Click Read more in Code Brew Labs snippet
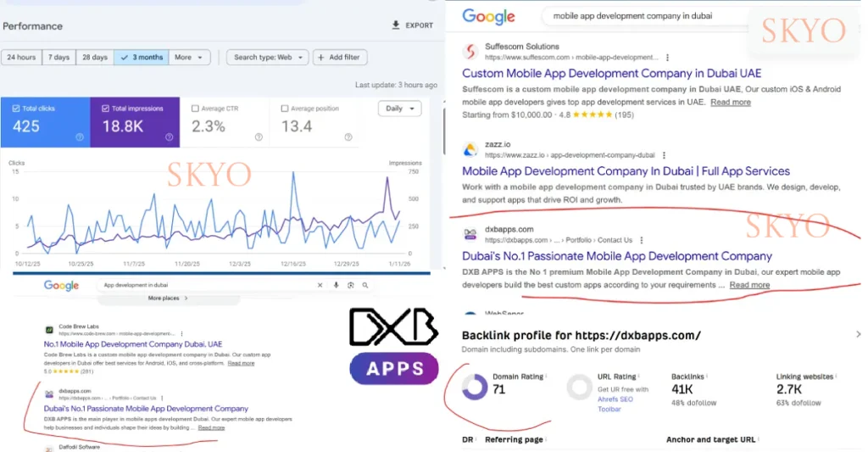The height and width of the screenshot is (452, 868). (x=241, y=363)
